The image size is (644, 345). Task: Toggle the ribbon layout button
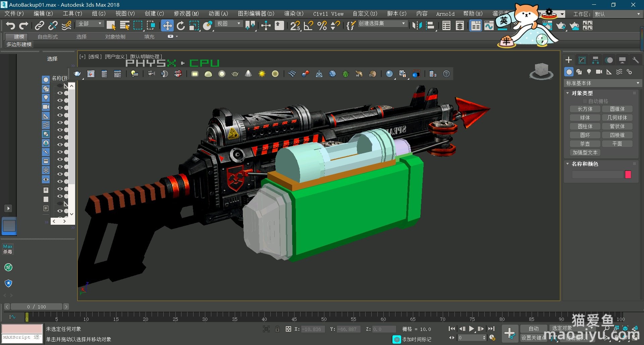coord(476,26)
